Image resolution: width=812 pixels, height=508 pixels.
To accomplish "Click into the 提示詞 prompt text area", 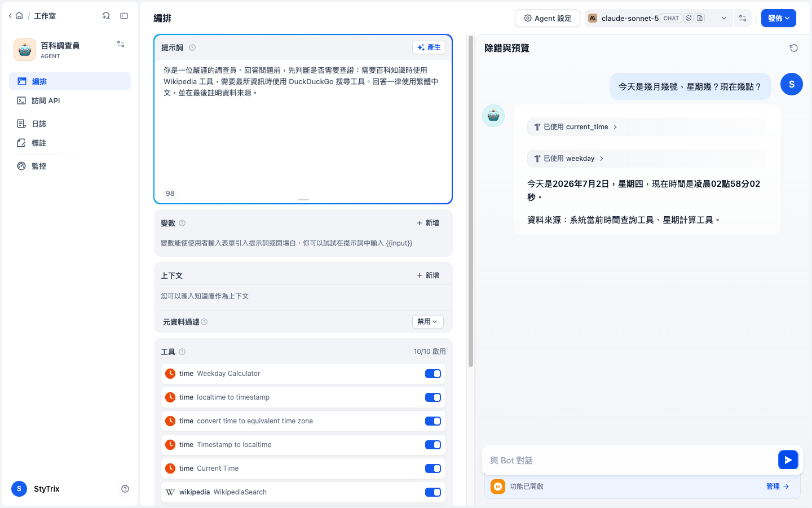I will pyautogui.click(x=303, y=123).
